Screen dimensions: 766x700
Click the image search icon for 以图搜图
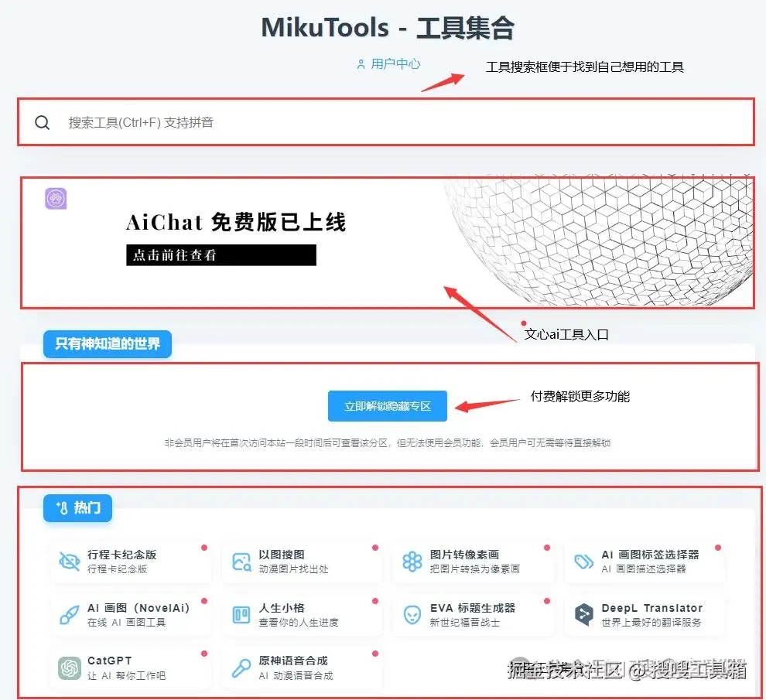[241, 562]
